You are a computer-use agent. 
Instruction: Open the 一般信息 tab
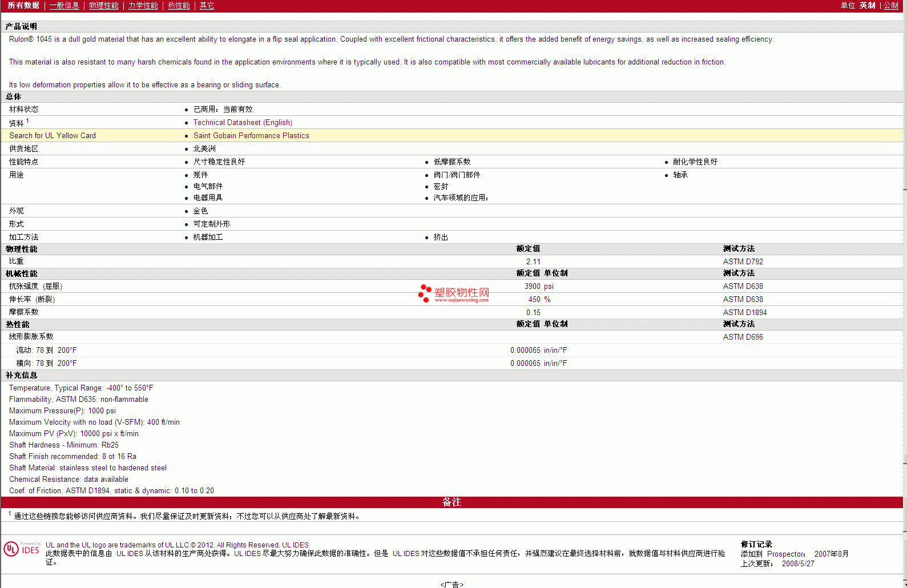64,6
